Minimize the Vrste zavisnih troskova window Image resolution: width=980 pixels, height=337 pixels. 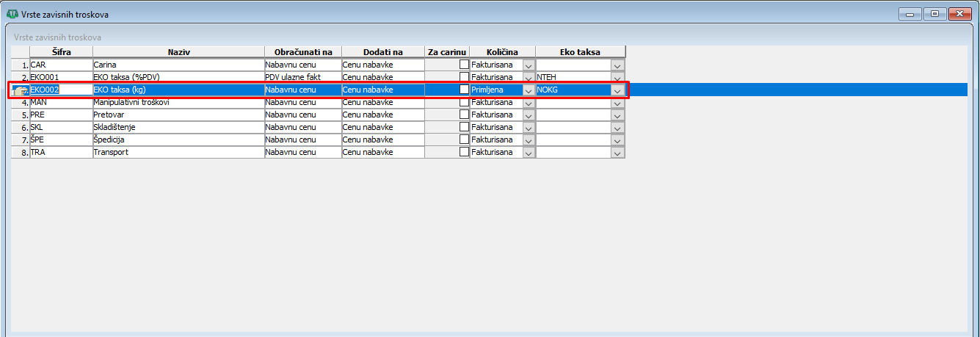point(912,14)
